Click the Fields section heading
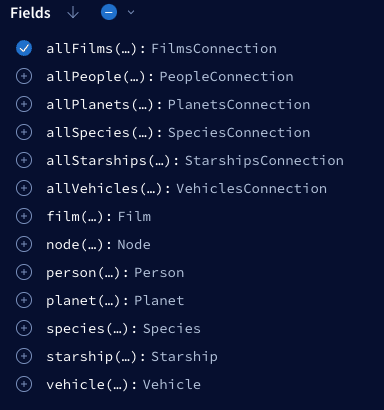 [30, 13]
